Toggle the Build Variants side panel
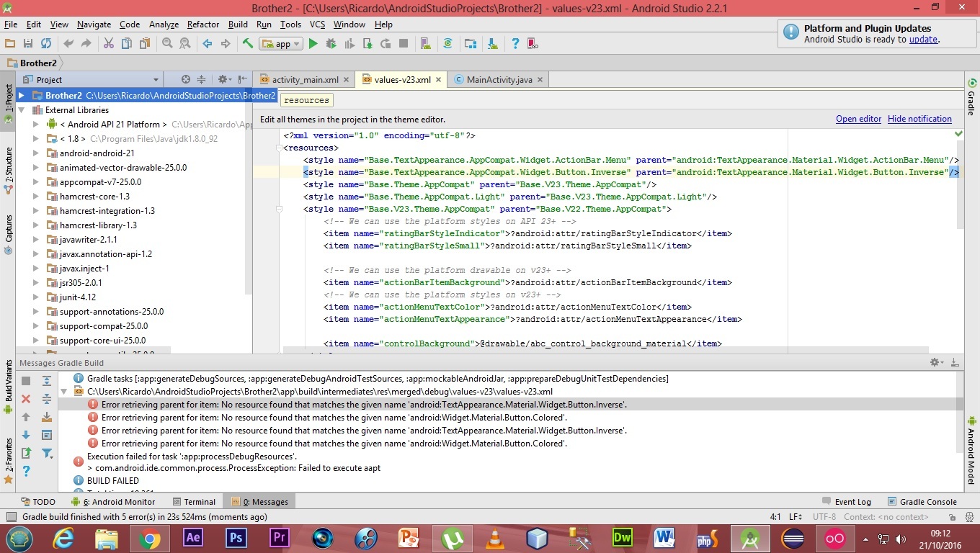980x553 pixels. click(x=8, y=385)
